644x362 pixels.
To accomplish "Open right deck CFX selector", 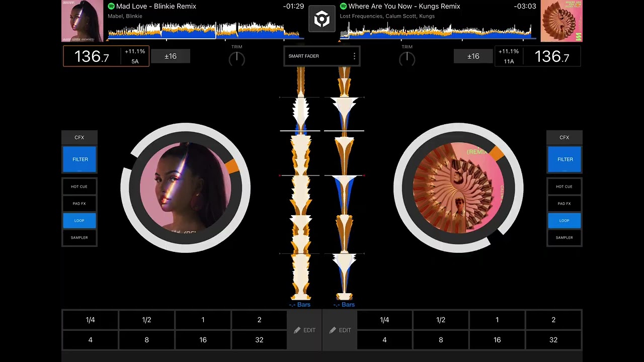I will pyautogui.click(x=565, y=137).
